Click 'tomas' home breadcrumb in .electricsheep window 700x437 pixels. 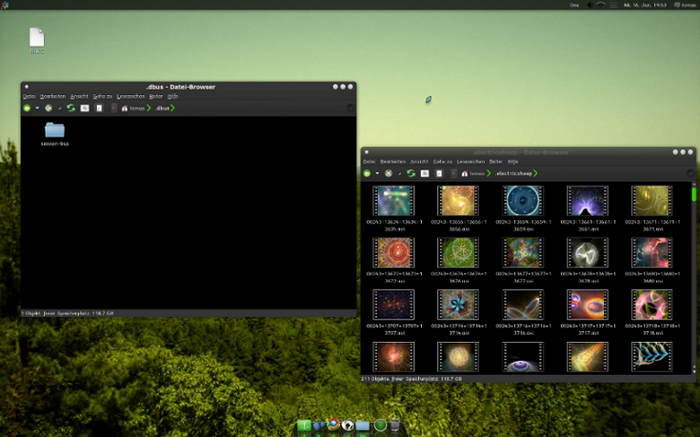coord(476,173)
